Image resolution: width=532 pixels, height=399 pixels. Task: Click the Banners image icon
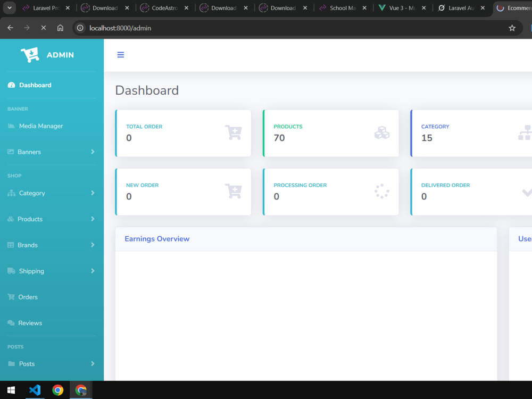[x=11, y=152]
